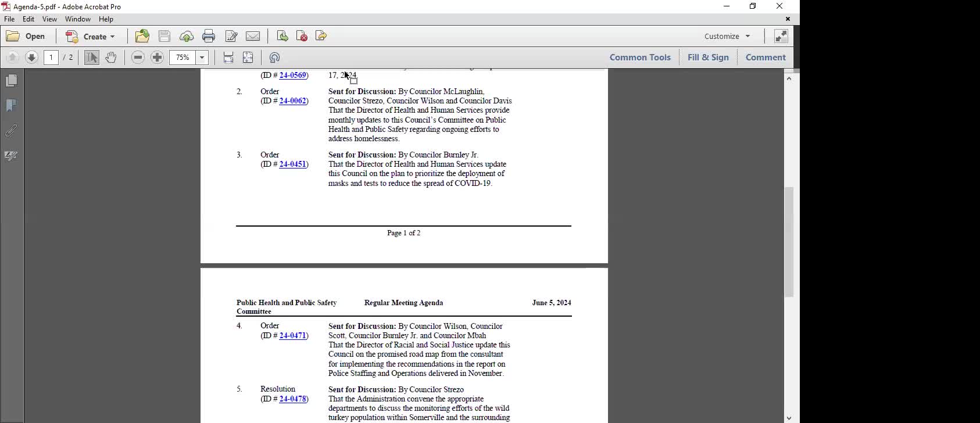Open the Common Tools pane
This screenshot has width=980, height=423.
click(x=640, y=57)
